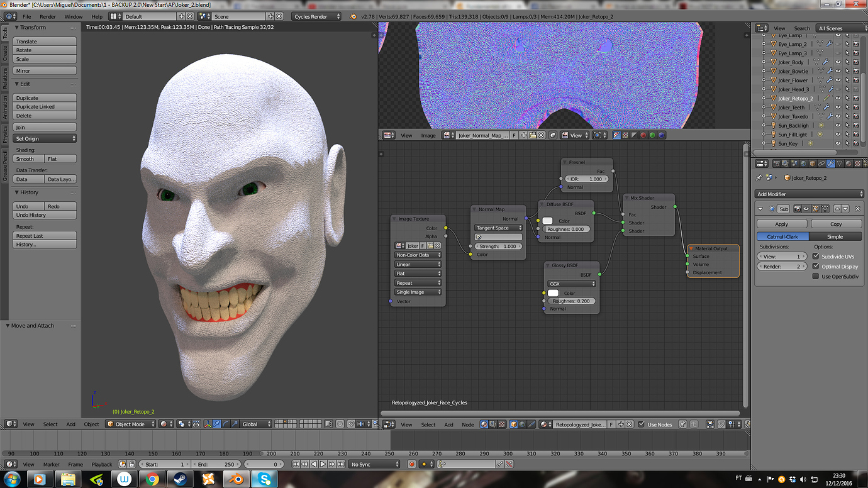Jump to last frame in timeline
Viewport: 868px width, 488px height.
click(x=340, y=465)
